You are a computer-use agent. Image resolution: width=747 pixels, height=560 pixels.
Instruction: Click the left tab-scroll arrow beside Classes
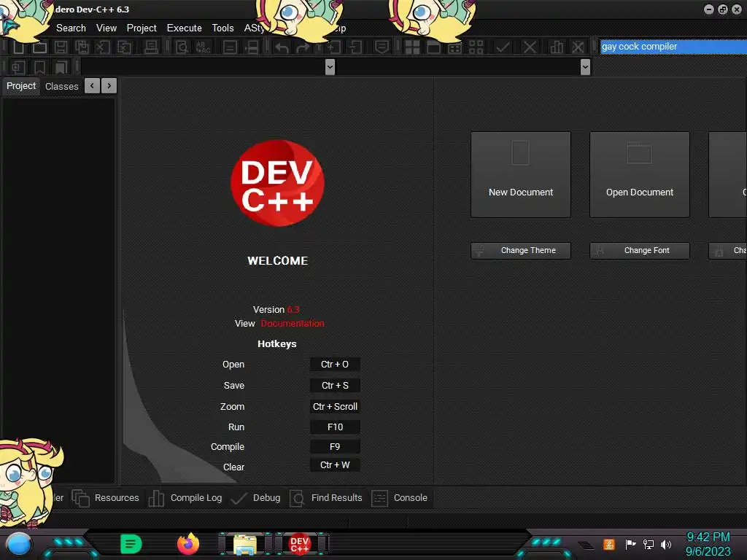pyautogui.click(x=92, y=86)
